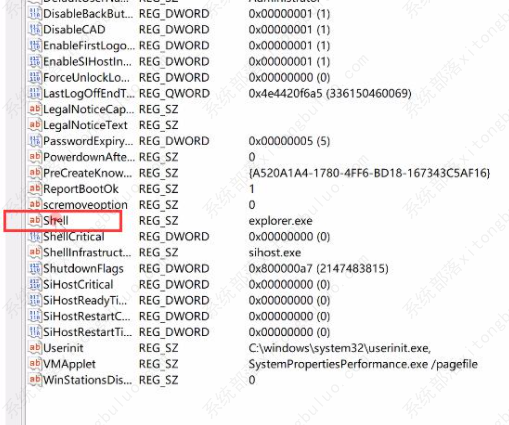Select the WinStationsDis... string icon
The image size is (509, 425).
[35, 380]
